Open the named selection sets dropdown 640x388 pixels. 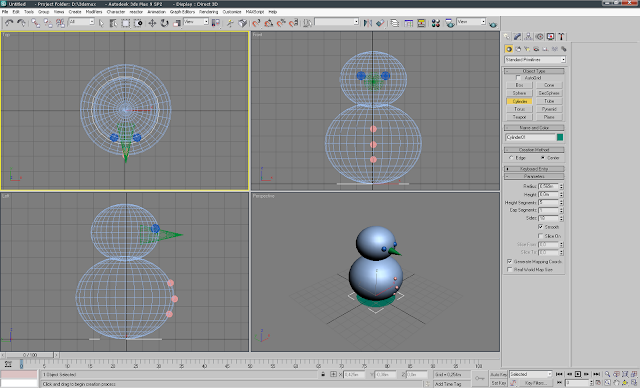(336, 22)
